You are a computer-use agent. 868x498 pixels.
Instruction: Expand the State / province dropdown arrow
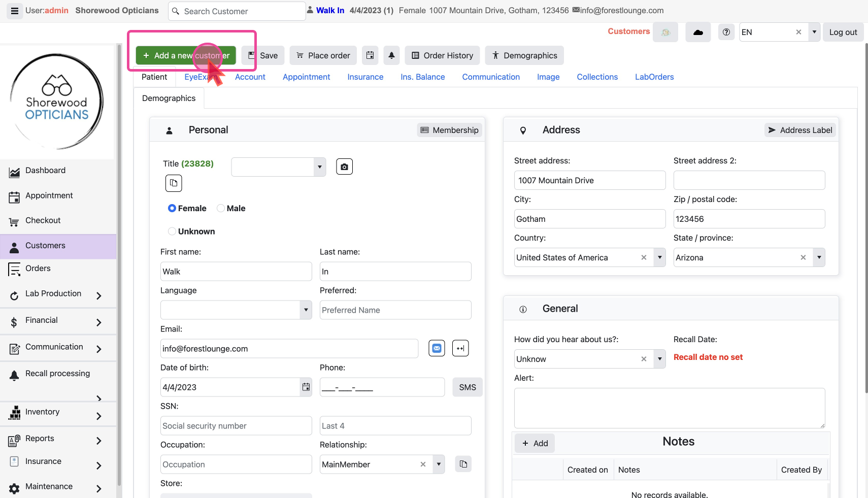818,257
